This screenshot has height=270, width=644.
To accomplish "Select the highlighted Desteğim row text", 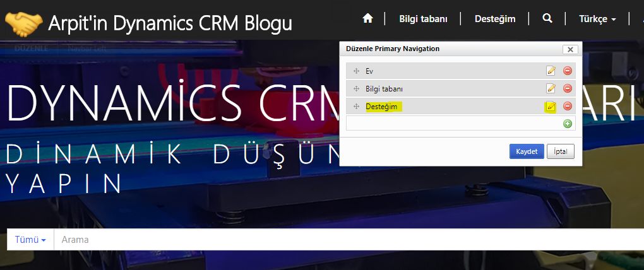I will tap(381, 106).
